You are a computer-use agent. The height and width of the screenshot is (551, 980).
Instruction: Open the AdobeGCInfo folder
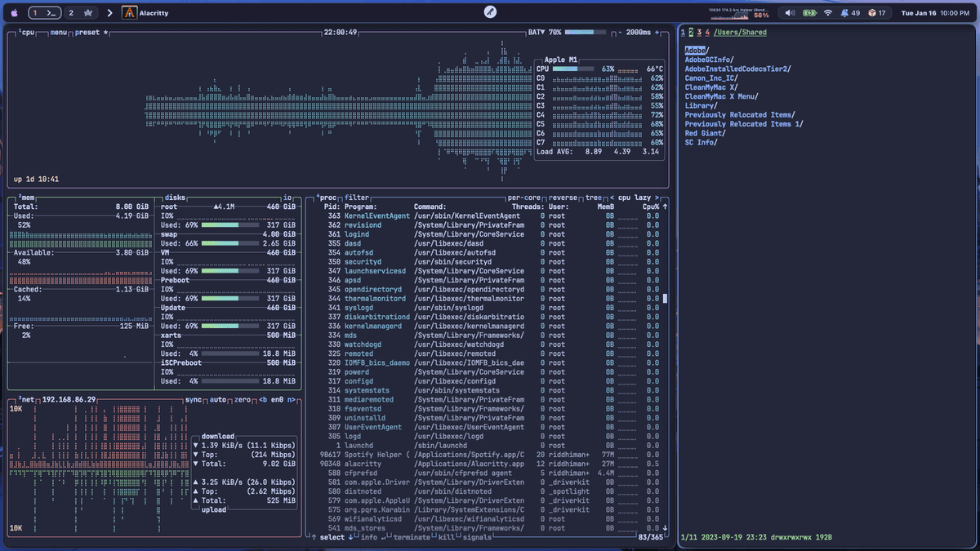[x=709, y=60]
